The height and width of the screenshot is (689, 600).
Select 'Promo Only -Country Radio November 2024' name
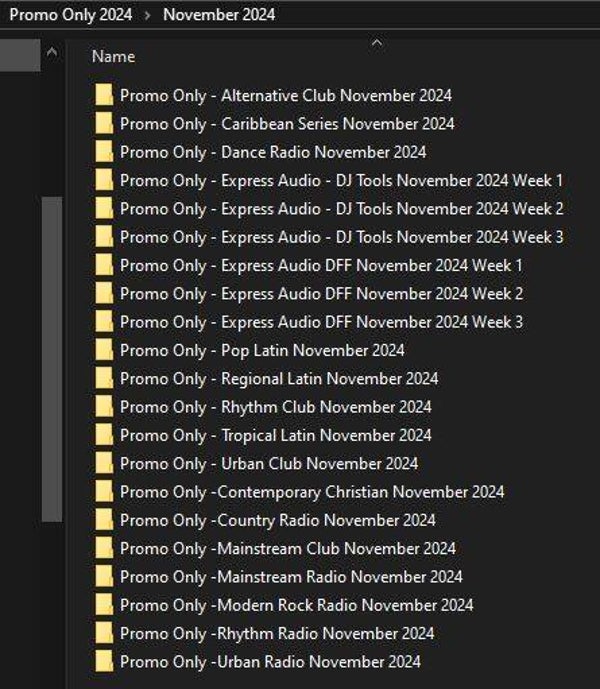click(x=278, y=521)
